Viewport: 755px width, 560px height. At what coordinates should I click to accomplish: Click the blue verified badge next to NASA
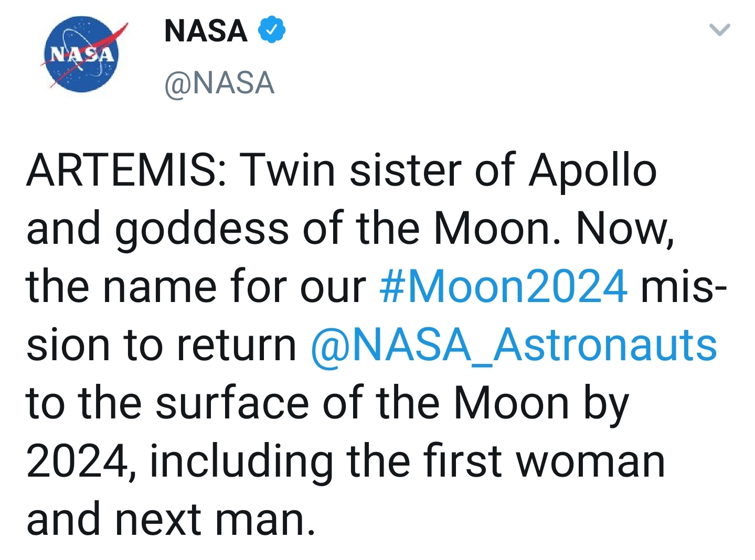272,30
